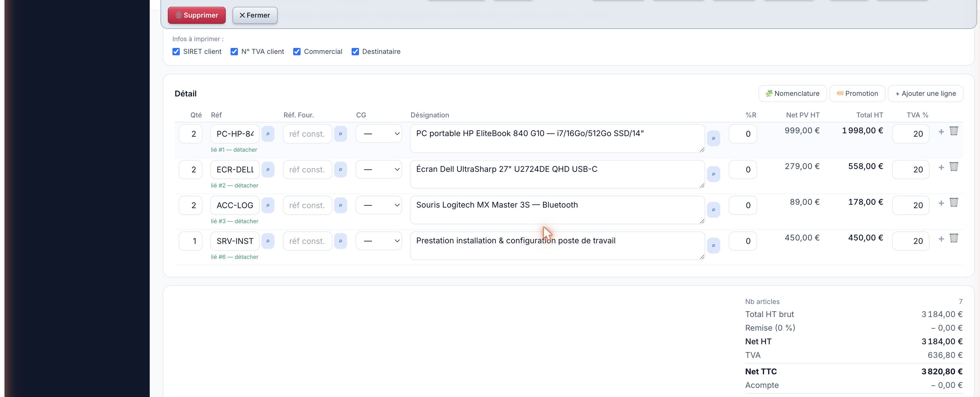Open the Promotion option

tap(857, 94)
